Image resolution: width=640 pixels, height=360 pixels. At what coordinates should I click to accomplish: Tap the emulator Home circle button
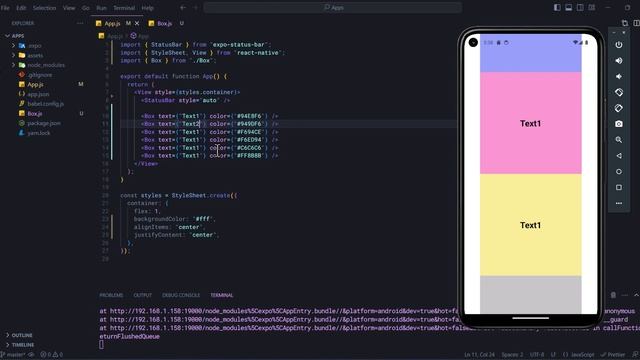click(x=619, y=171)
